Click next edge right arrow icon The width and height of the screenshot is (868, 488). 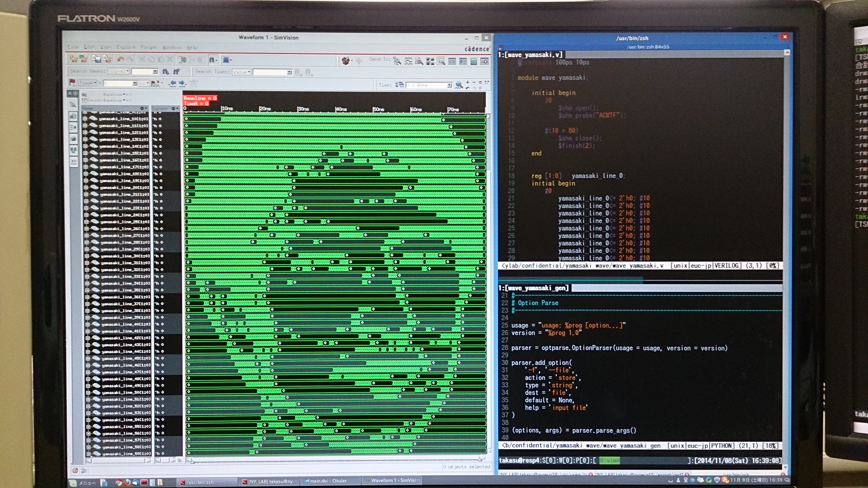click(182, 83)
